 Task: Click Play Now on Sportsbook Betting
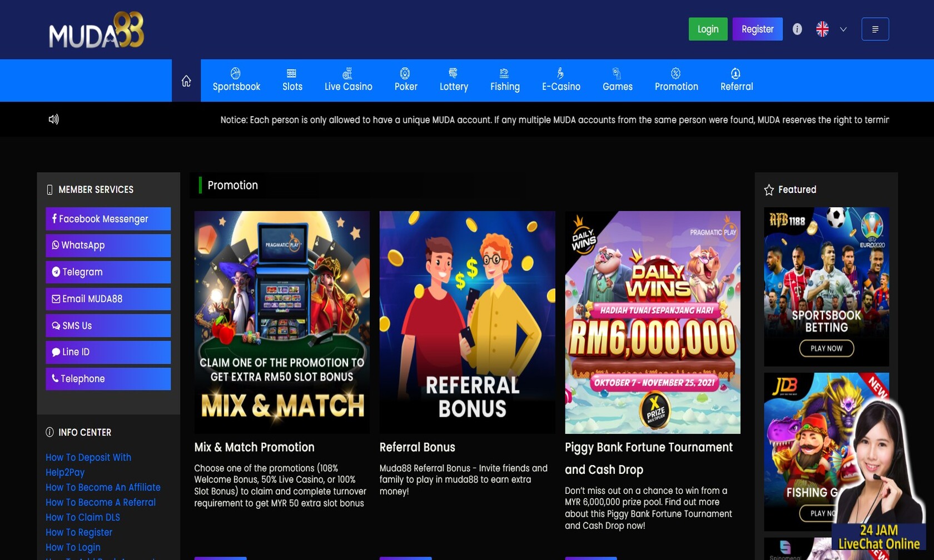pos(827,348)
